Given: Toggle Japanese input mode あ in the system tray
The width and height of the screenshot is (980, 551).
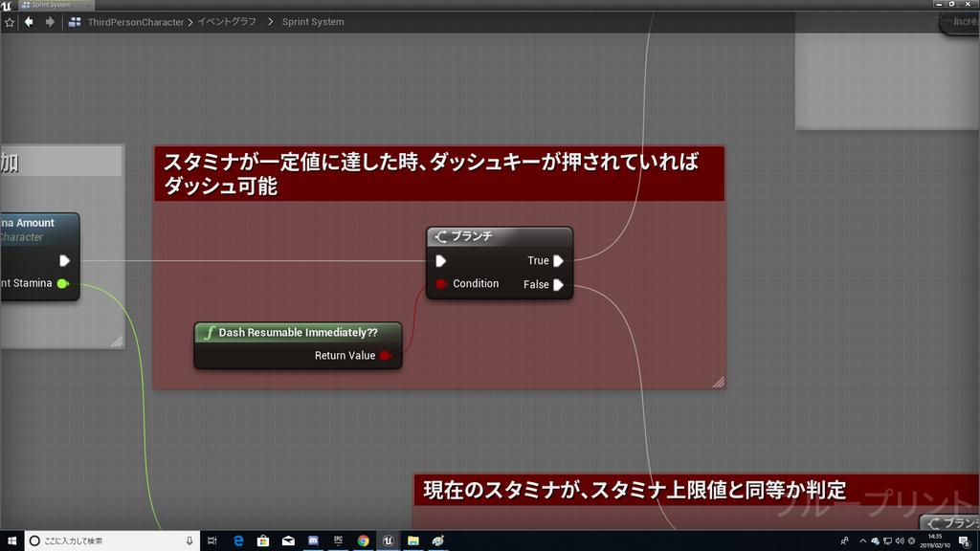Looking at the screenshot, I should [911, 540].
